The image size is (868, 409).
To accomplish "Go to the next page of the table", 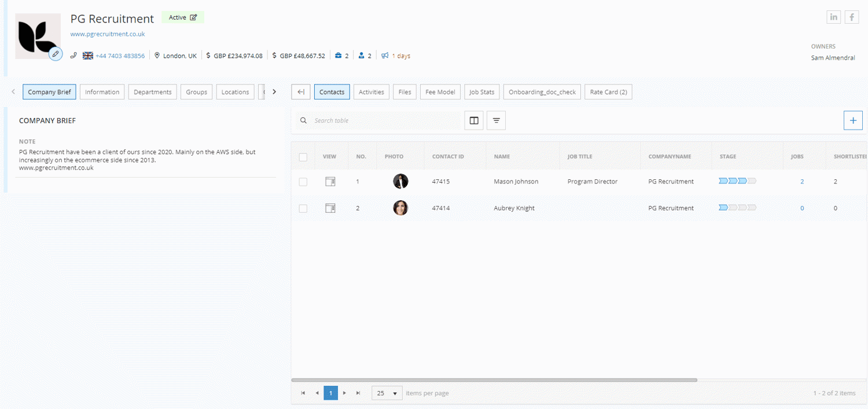I will pyautogui.click(x=344, y=393).
